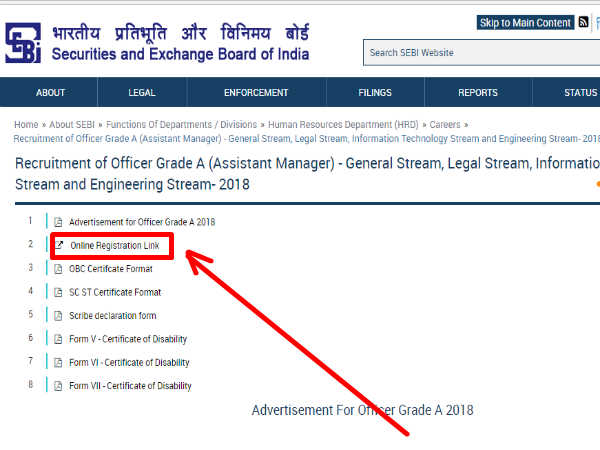Open Functions Of Departments / Divisions breadcrumb

(x=181, y=125)
